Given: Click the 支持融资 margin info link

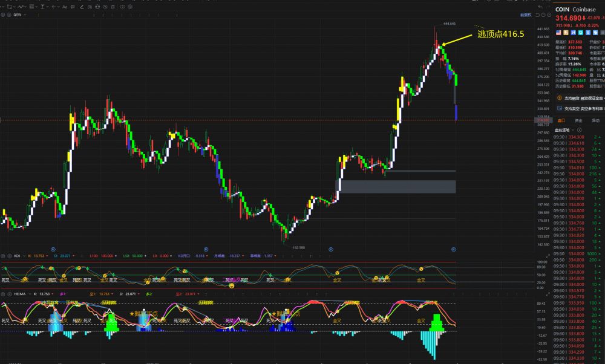Looking at the screenshot, I should pos(571,97).
